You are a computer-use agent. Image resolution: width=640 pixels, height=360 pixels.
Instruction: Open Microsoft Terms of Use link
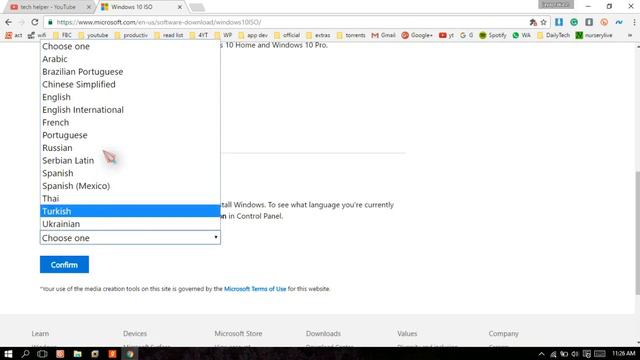pos(255,289)
